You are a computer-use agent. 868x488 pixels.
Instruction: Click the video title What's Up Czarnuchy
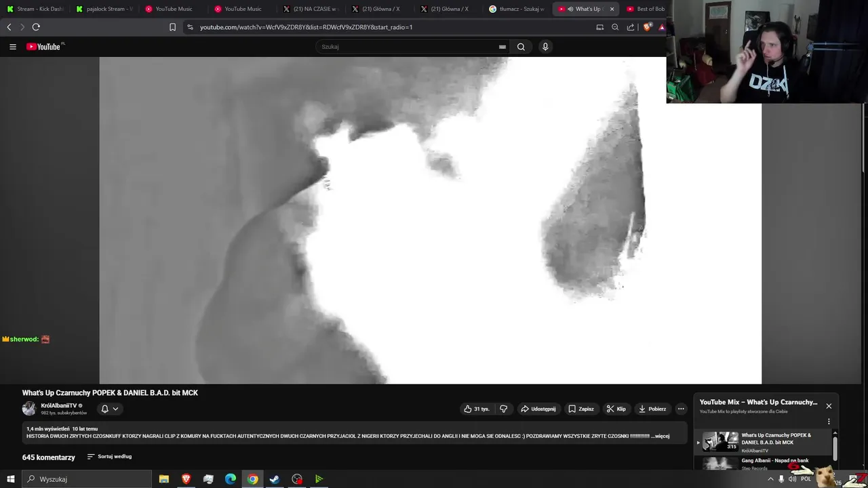point(110,393)
